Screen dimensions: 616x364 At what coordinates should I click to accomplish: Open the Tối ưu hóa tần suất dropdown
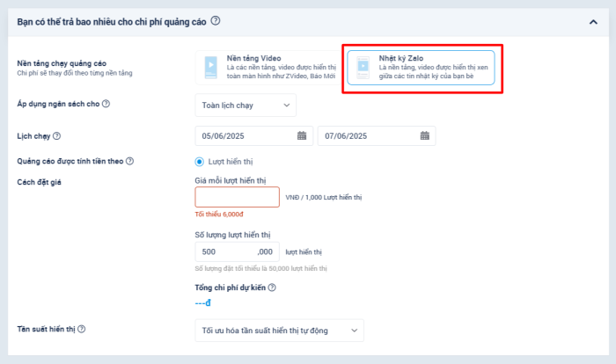click(x=279, y=331)
